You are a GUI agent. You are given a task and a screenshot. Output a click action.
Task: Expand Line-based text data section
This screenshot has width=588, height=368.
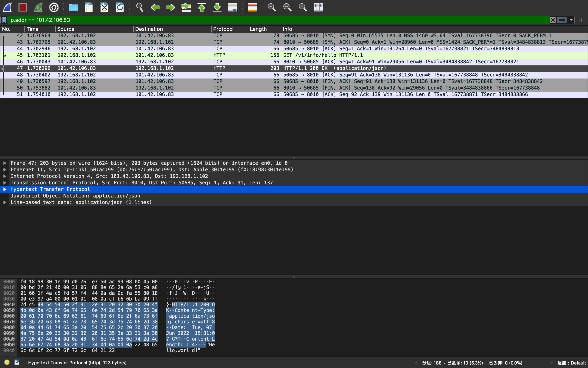[x=5, y=202]
